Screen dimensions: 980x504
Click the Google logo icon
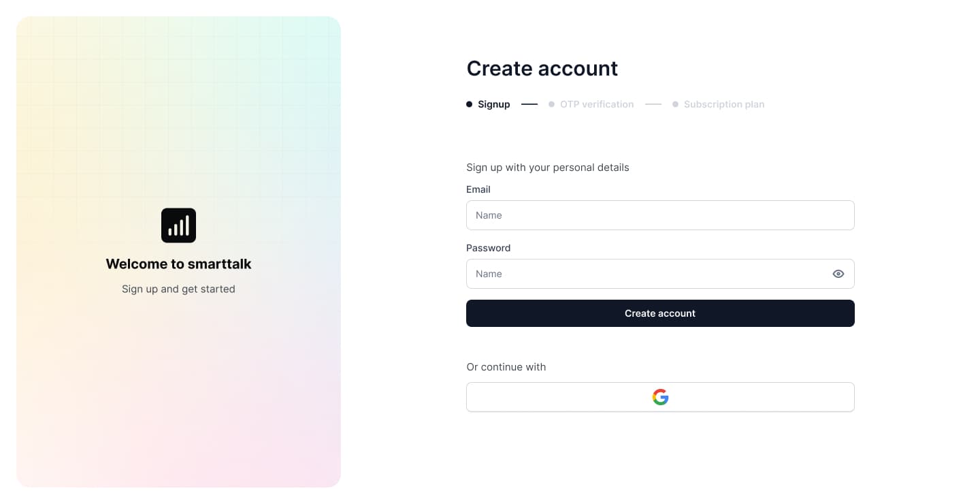[x=660, y=397]
